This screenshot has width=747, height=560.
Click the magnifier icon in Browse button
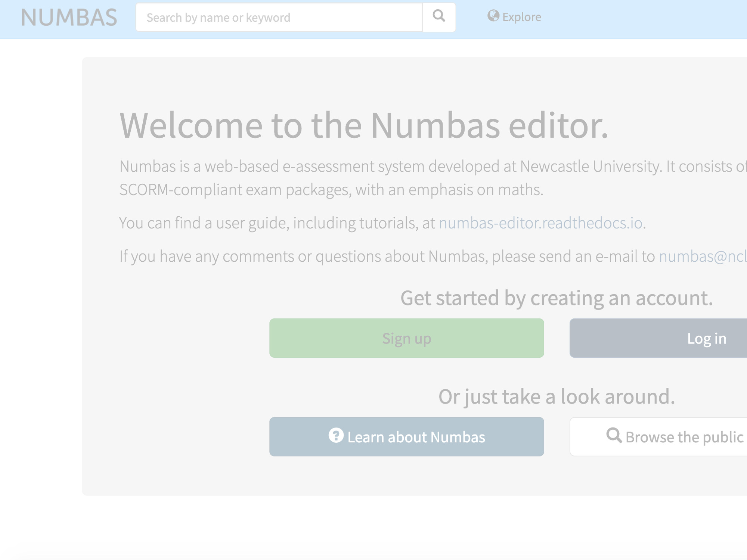pos(614,435)
